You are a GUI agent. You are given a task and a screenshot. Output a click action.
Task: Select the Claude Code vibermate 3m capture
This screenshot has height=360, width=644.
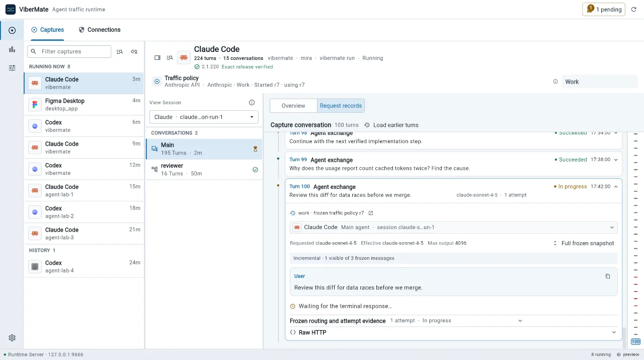(84, 83)
